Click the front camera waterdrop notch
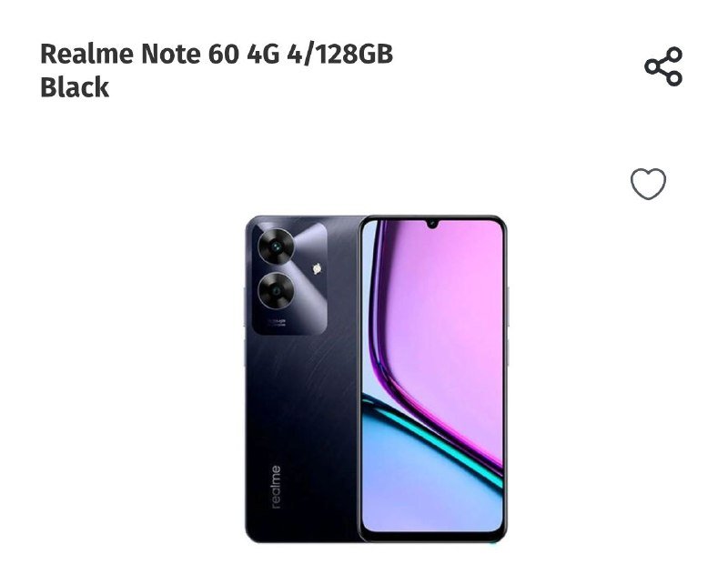 click(x=432, y=225)
